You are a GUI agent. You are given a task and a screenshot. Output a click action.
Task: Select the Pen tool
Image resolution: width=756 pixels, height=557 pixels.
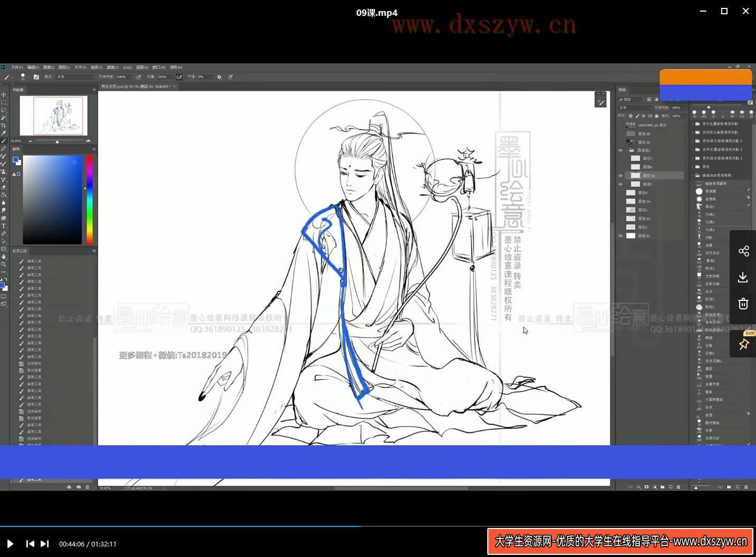pyautogui.click(x=4, y=233)
